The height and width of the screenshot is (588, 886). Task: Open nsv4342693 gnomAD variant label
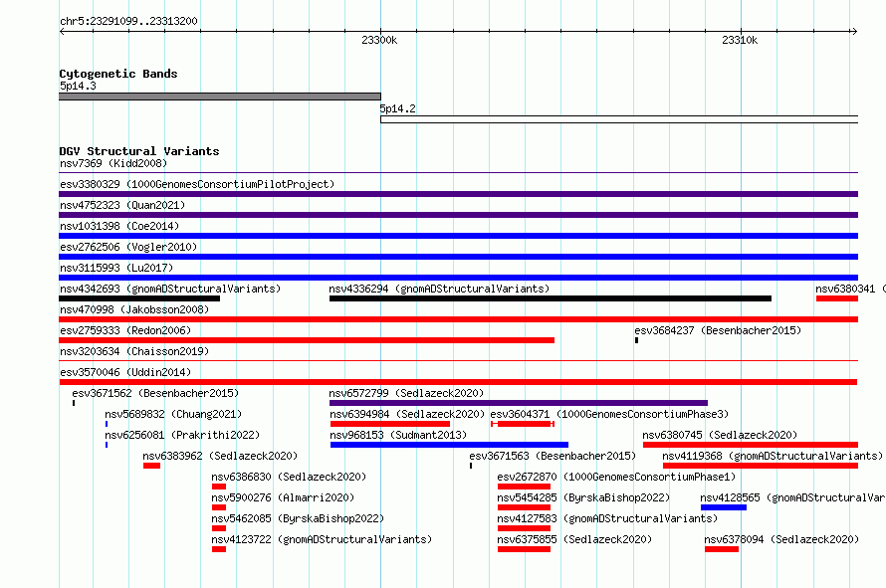pos(170,290)
